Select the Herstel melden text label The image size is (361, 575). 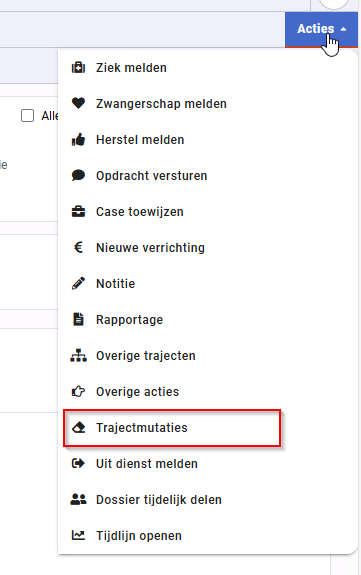point(140,140)
